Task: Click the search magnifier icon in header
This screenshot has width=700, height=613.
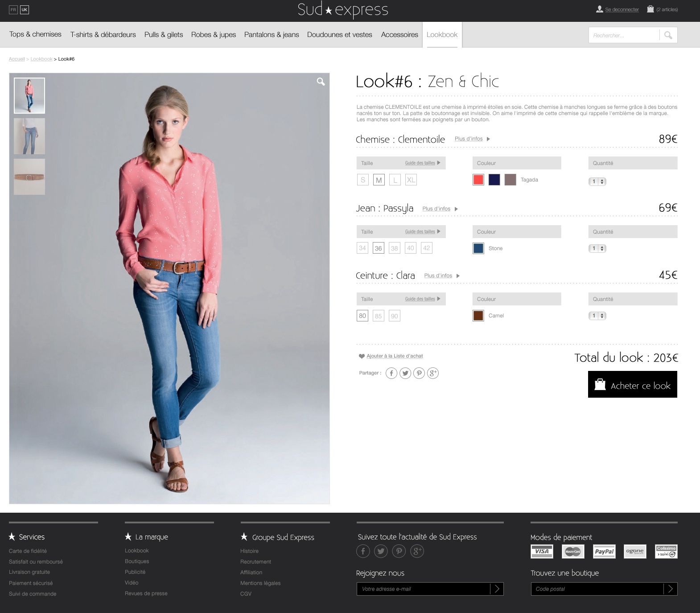Action: (668, 35)
